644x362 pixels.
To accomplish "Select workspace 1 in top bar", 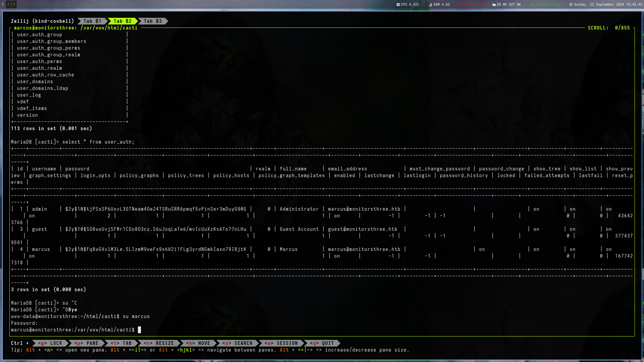I will (x=3, y=4).
